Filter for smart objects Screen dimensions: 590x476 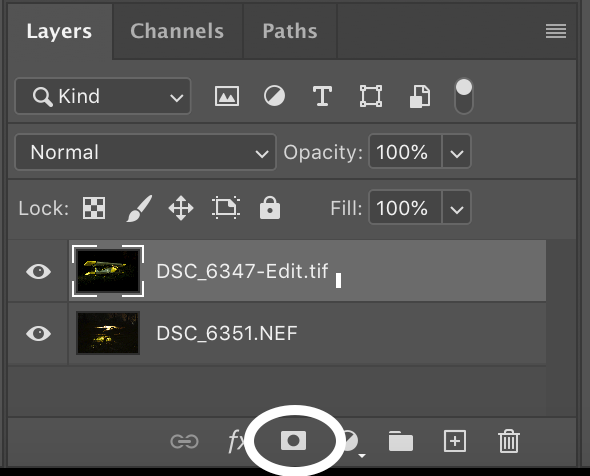coord(420,96)
